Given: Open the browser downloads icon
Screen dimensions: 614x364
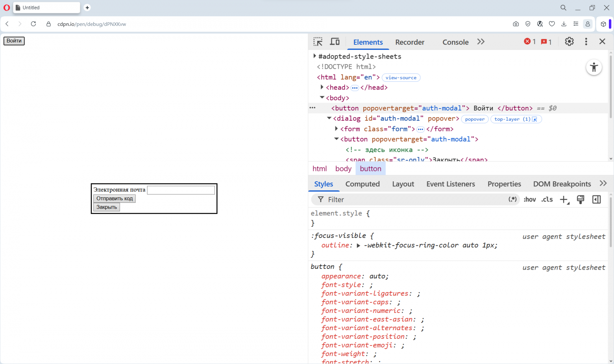Looking at the screenshot, I should tap(564, 24).
